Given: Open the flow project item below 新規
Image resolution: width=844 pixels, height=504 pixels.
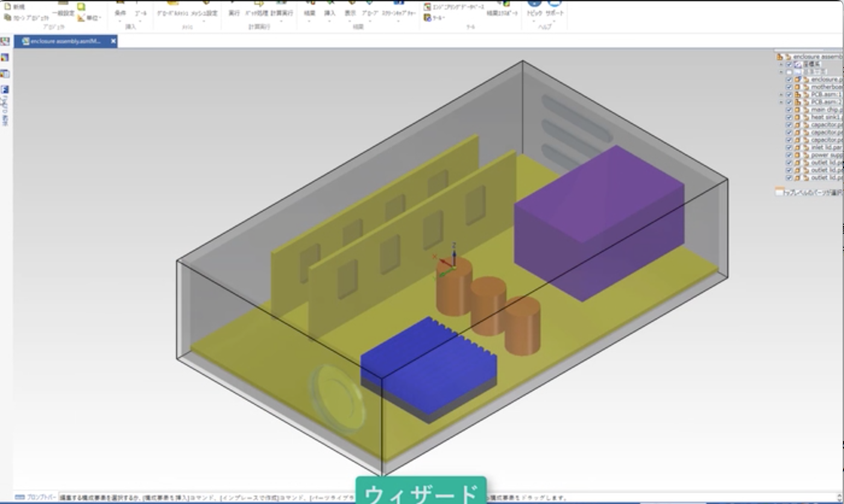Looking at the screenshot, I should pyautogui.click(x=26, y=18).
